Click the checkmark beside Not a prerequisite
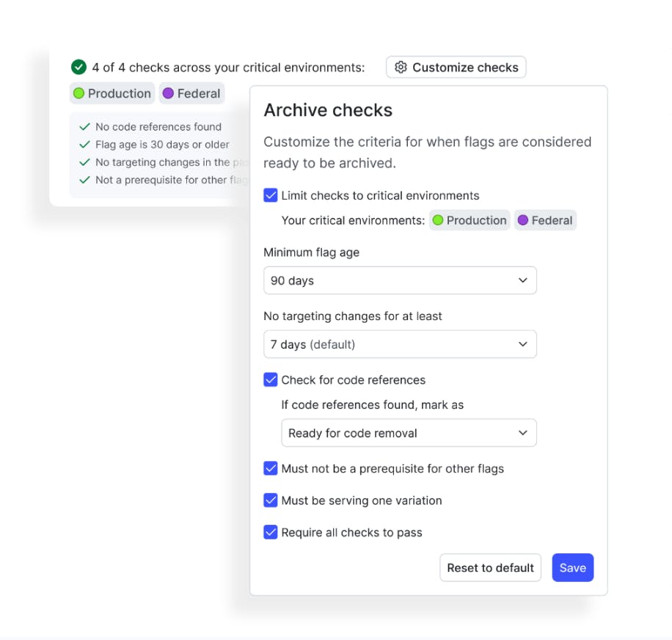The height and width of the screenshot is (640, 672). click(84, 180)
